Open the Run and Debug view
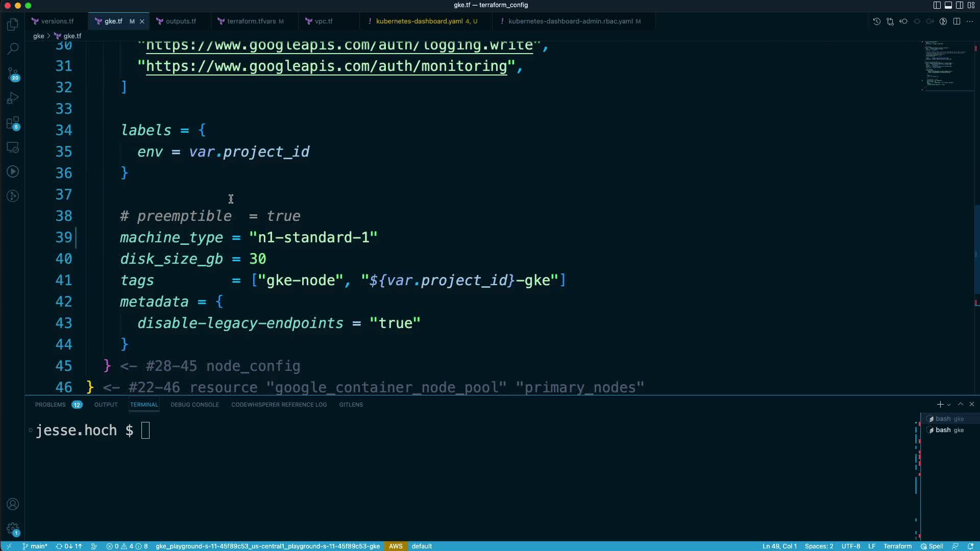Viewport: 980px width, 551px height. pyautogui.click(x=13, y=98)
